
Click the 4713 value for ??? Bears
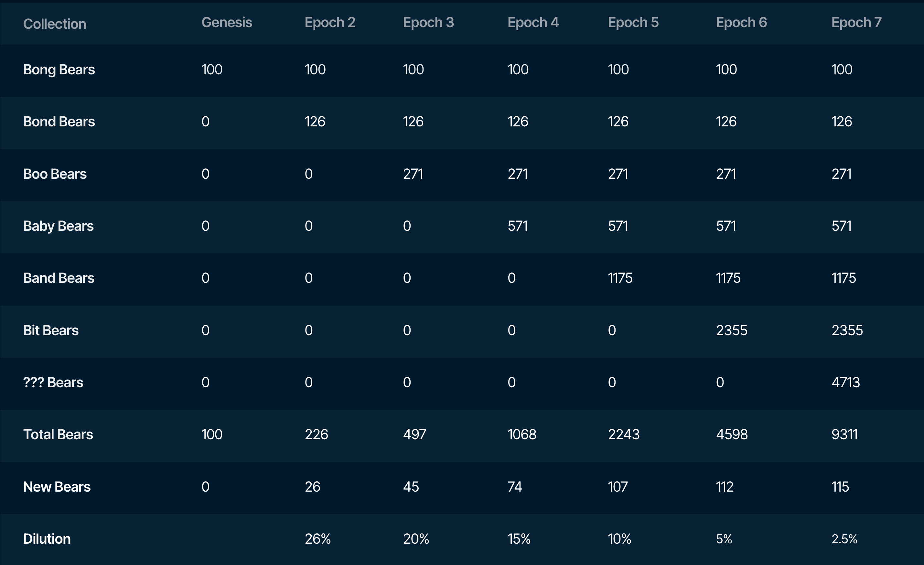point(845,382)
